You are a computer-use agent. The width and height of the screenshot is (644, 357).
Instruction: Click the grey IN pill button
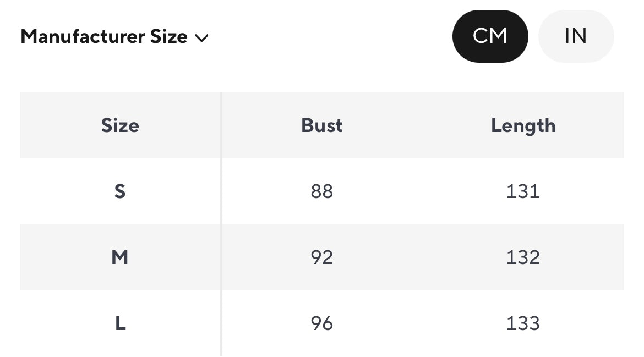(575, 36)
